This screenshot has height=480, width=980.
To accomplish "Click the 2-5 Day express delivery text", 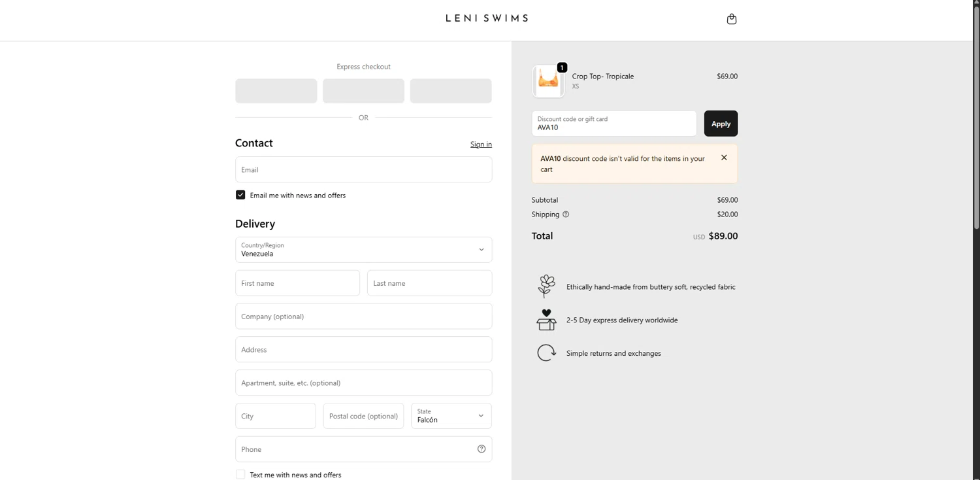I will pyautogui.click(x=622, y=320).
